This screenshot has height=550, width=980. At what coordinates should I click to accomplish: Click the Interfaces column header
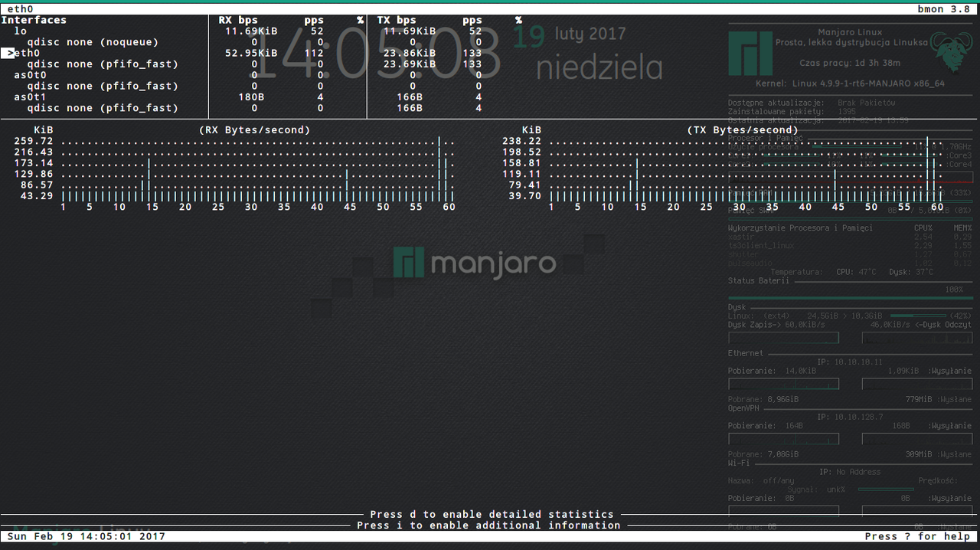34,20
